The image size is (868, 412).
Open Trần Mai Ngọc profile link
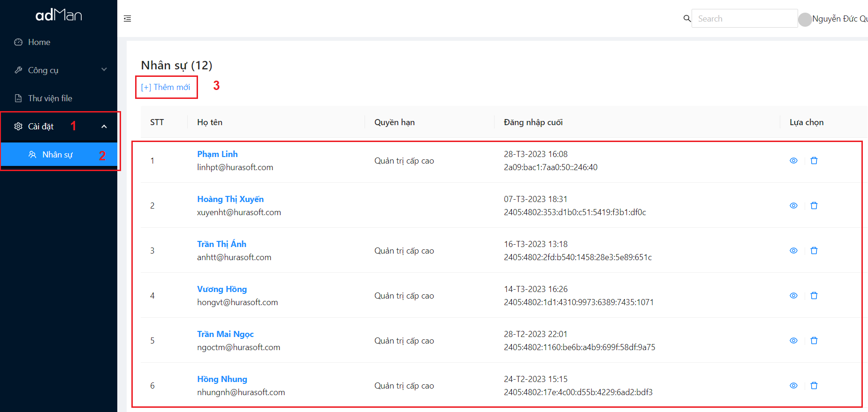tap(225, 334)
